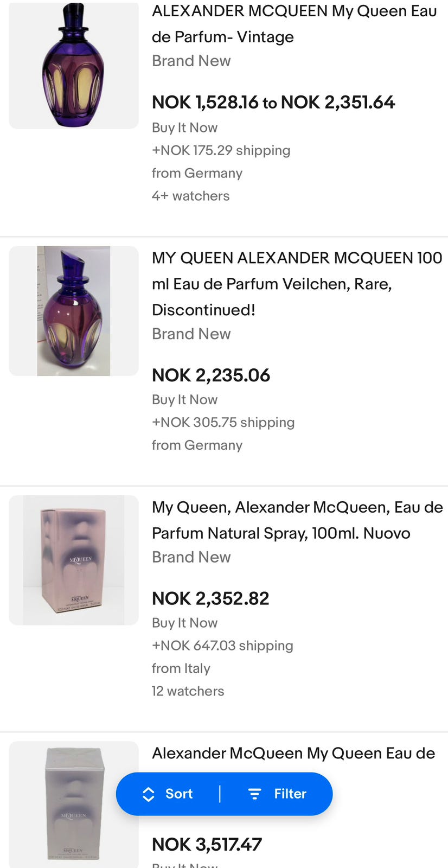The width and height of the screenshot is (448, 868).
Task: Tap the +NOK 305.75 shipping text
Action: click(x=223, y=423)
